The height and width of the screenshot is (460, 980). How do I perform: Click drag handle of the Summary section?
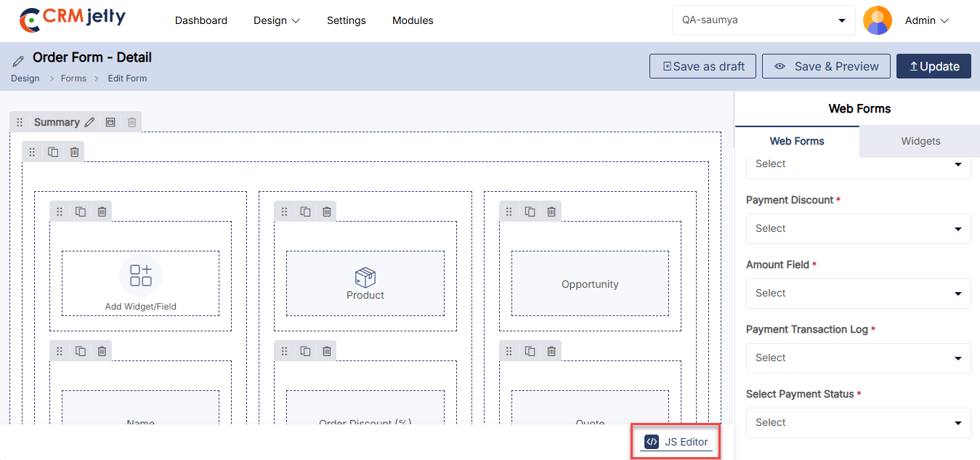coord(20,122)
